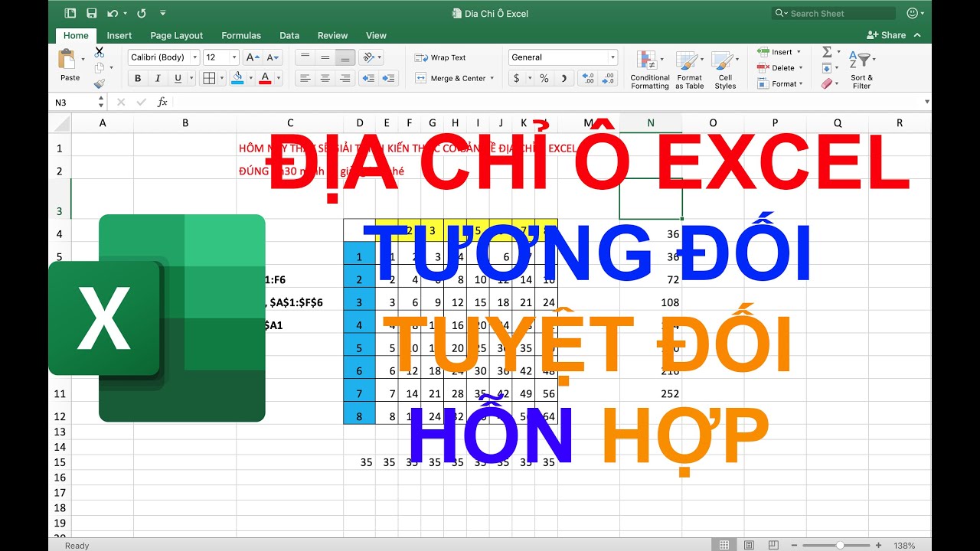Image resolution: width=980 pixels, height=551 pixels.
Task: Toggle Center horizontal alignment
Action: [x=325, y=78]
